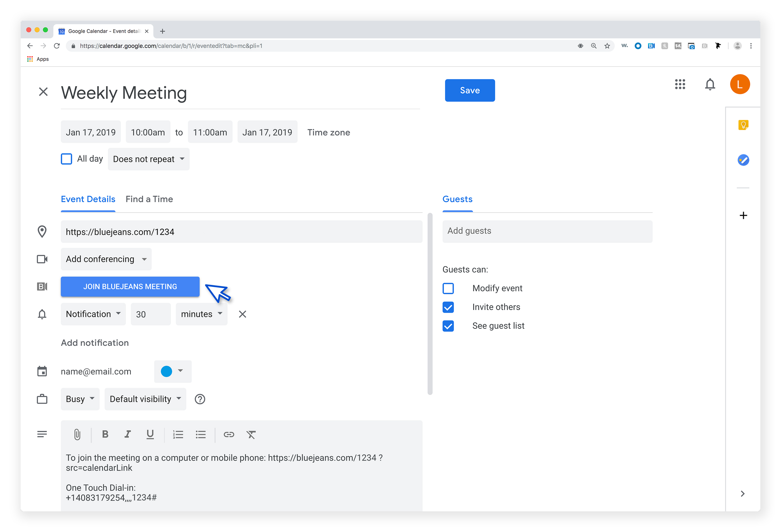Save the Weekly Meeting event
The image size is (781, 532).
pos(470,90)
